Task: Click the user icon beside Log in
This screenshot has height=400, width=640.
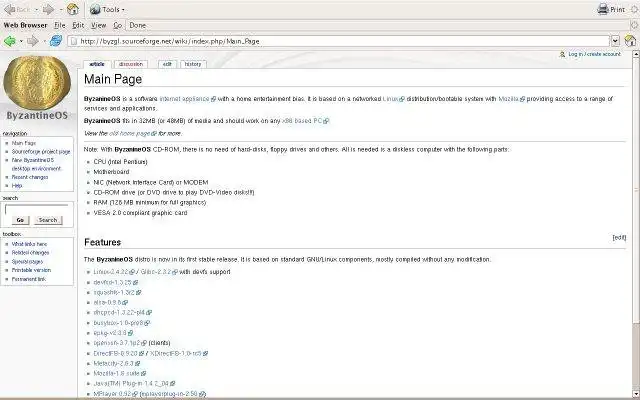Action: click(x=562, y=54)
